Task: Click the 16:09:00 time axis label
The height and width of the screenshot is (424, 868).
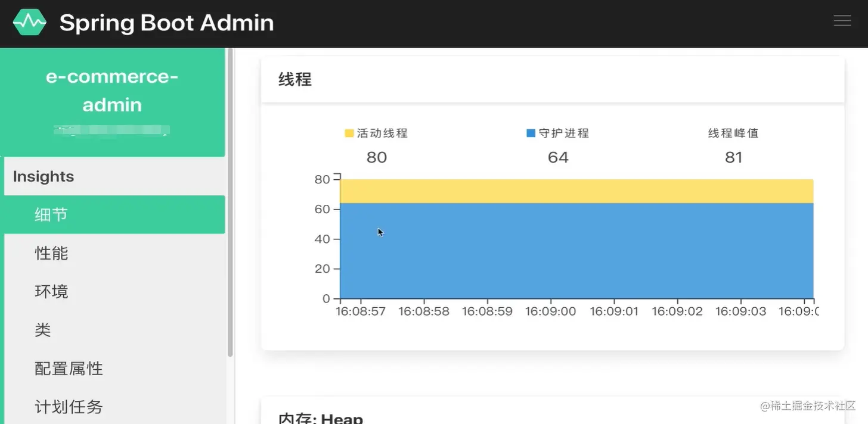Action: point(550,311)
